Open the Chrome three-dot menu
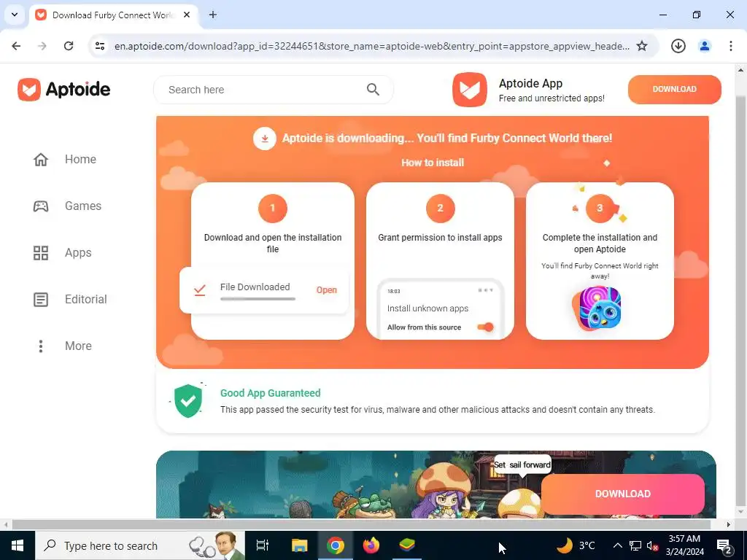Image resolution: width=747 pixels, height=560 pixels. point(731,46)
